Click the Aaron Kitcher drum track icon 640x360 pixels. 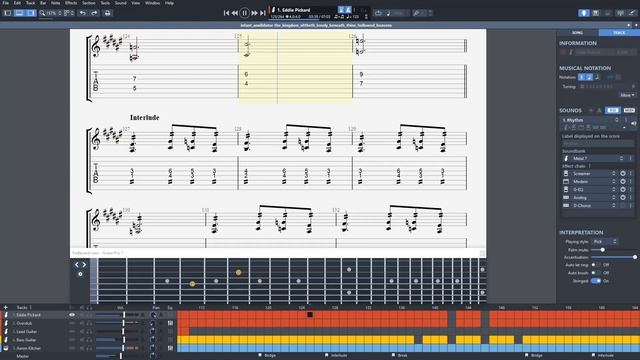pos(6,348)
